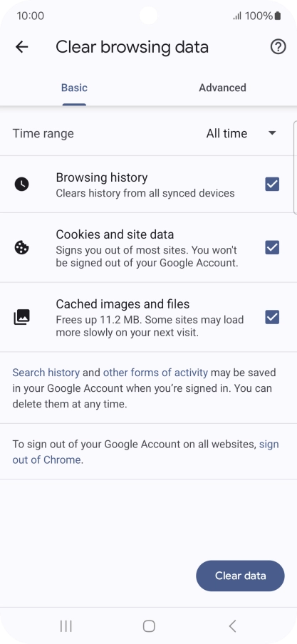Screen dimensions: 297x644
Task: Uncheck the Cookies and site data checkbox
Action: (272, 248)
